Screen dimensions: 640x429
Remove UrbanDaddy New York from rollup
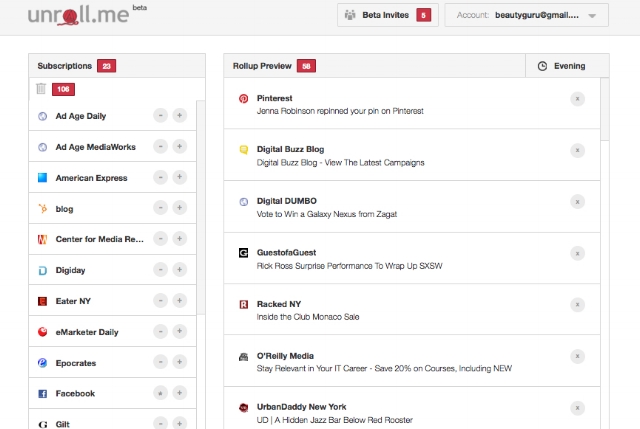pos(577,408)
